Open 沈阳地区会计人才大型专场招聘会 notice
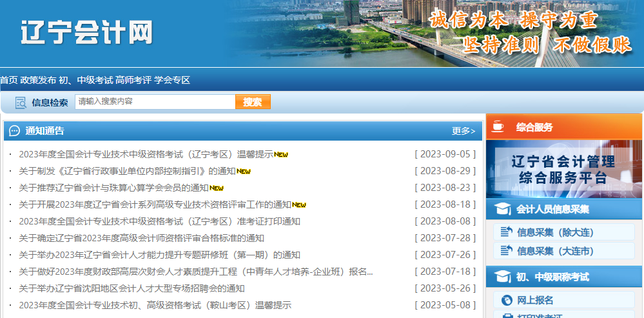This screenshot has width=644, height=318. click(132, 289)
